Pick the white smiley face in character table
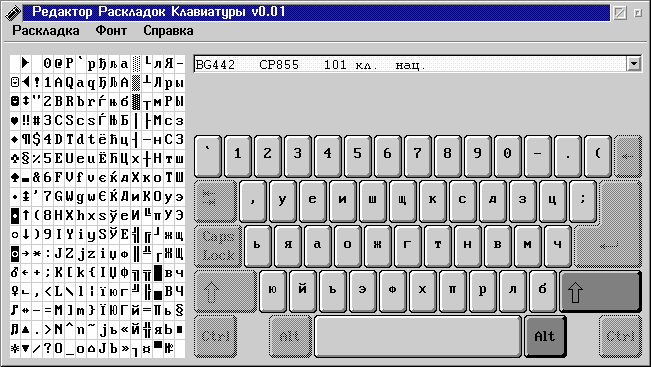Image resolution: width=651 pixels, height=367 pixels. coord(15,82)
